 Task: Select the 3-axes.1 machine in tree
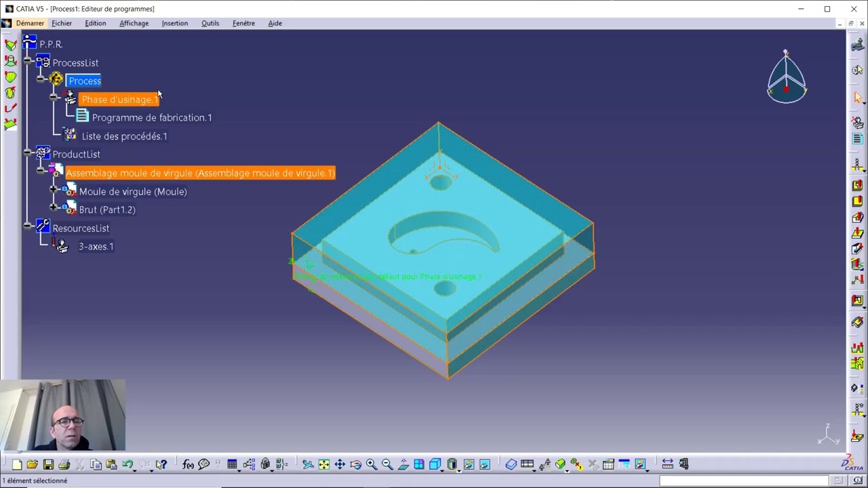point(96,247)
